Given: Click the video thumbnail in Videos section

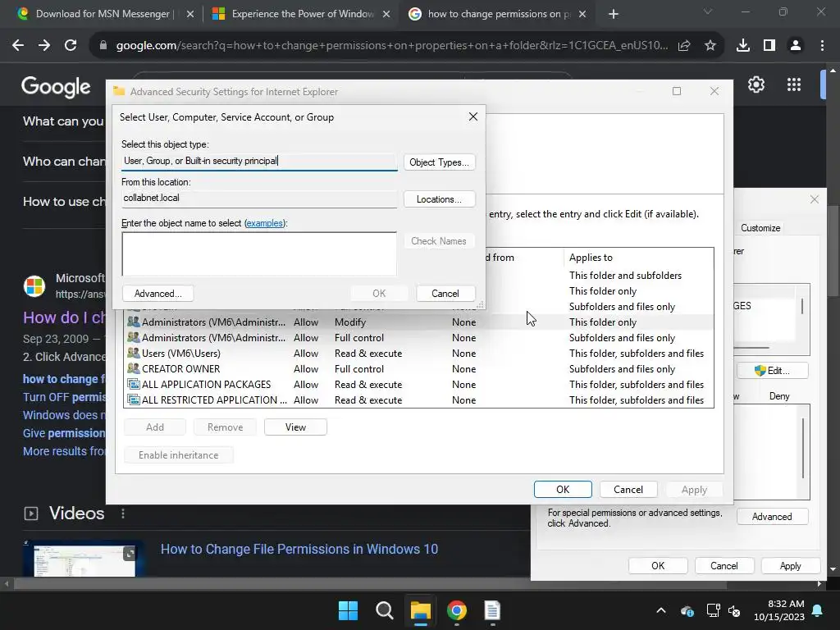Looking at the screenshot, I should click(x=84, y=559).
